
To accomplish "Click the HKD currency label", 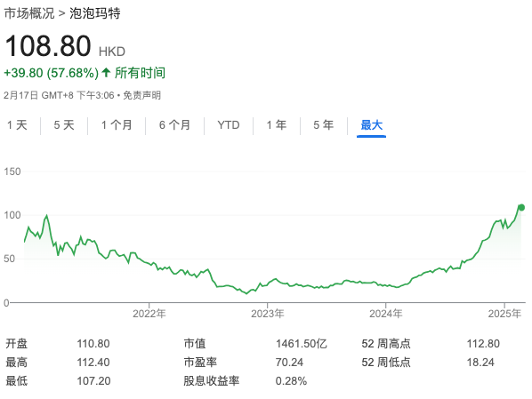I will pos(112,52).
